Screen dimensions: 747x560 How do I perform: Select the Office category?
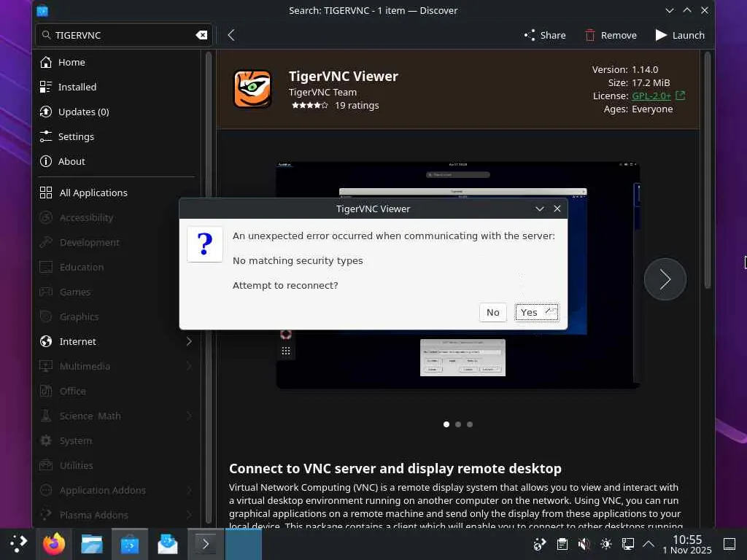117,391
